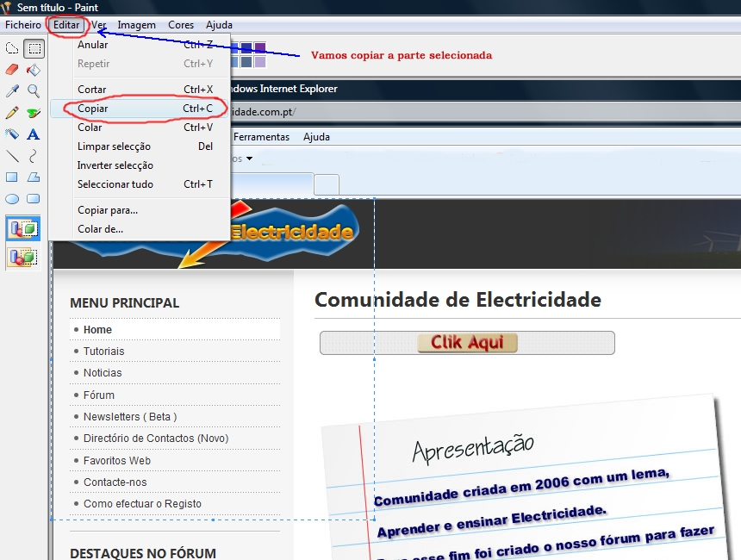The image size is (741, 560).
Task: Choose the Ellipse tool
Action: 12,198
